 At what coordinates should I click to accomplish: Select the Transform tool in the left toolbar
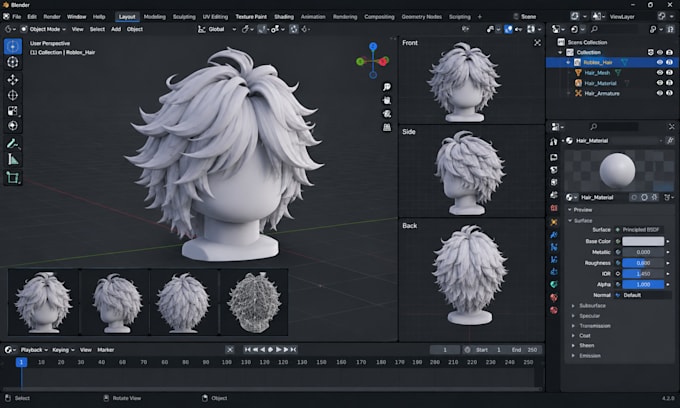13,126
